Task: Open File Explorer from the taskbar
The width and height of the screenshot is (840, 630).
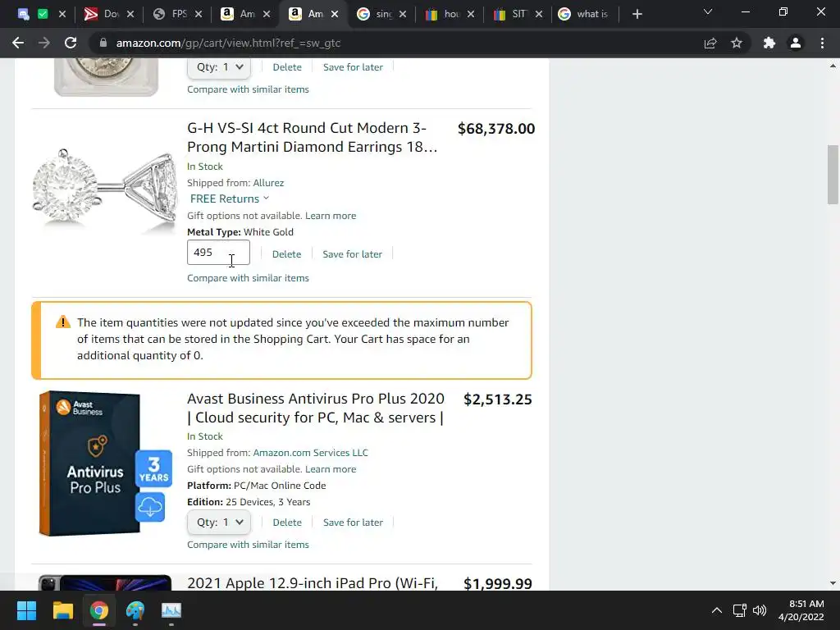Action: (x=62, y=610)
